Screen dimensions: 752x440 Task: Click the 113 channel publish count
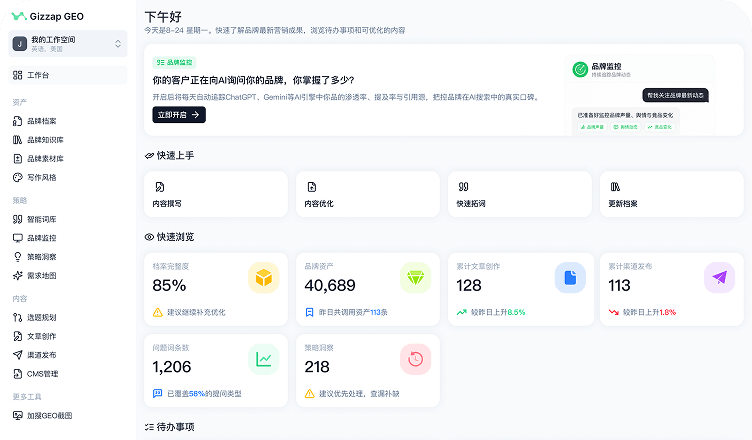tap(619, 285)
